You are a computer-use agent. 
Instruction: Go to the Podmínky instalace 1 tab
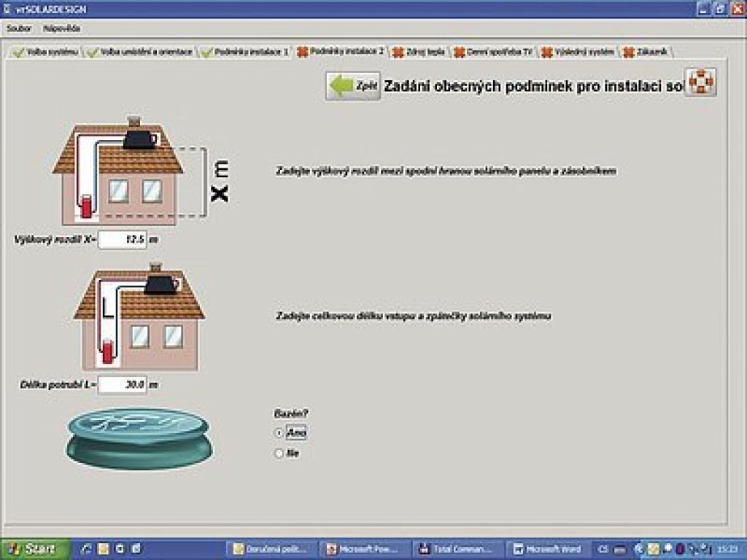pyautogui.click(x=245, y=52)
